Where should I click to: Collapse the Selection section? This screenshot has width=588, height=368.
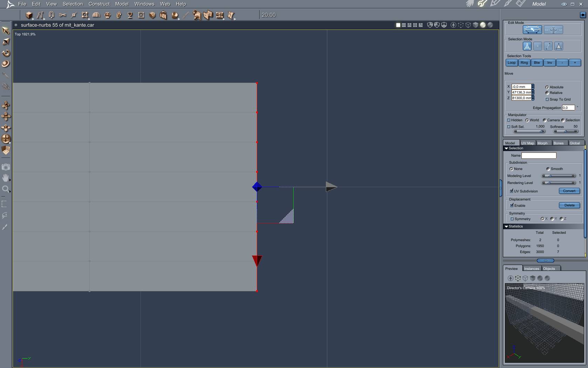click(506, 148)
